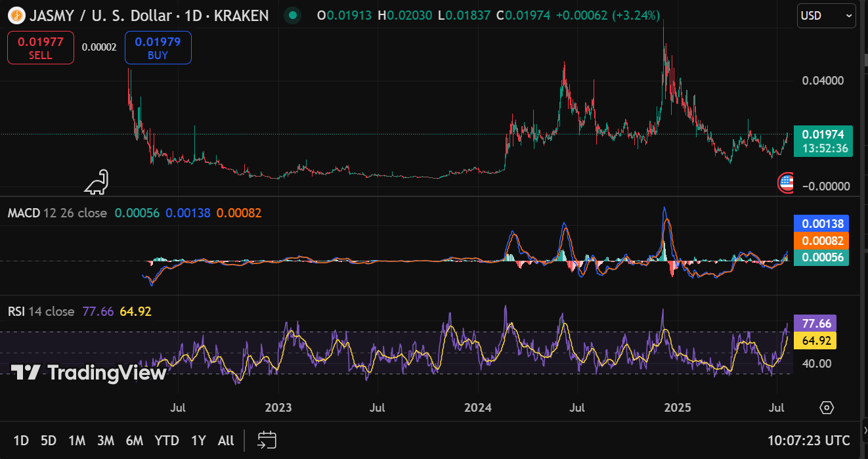Click the US flag event marker icon
Image resolution: width=868 pixels, height=459 pixels.
point(785,183)
